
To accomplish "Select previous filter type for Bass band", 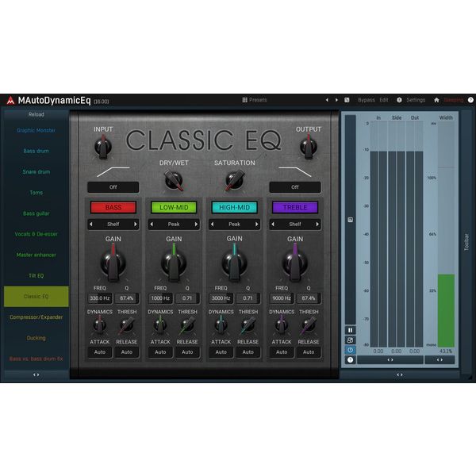I will pos(90,225).
